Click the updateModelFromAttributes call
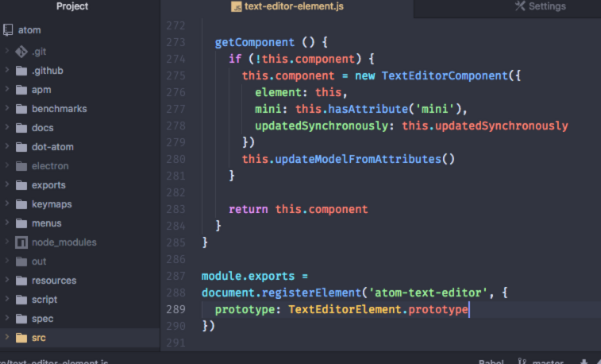The height and width of the screenshot is (364, 601). coord(359,159)
